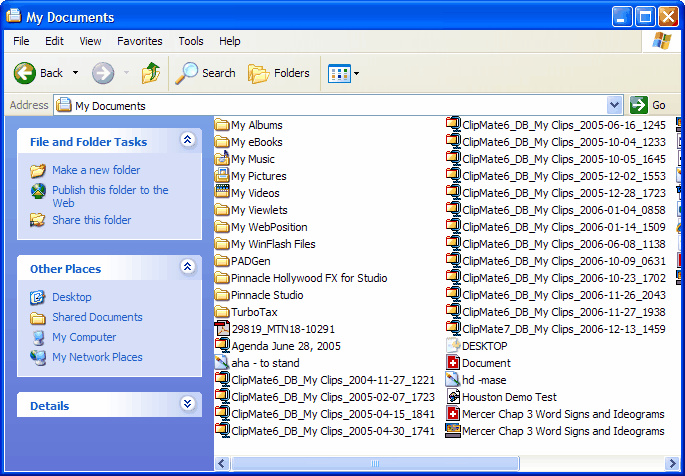This screenshot has height=476, width=685.
Task: Select the TurboTax folder name
Action: click(254, 312)
